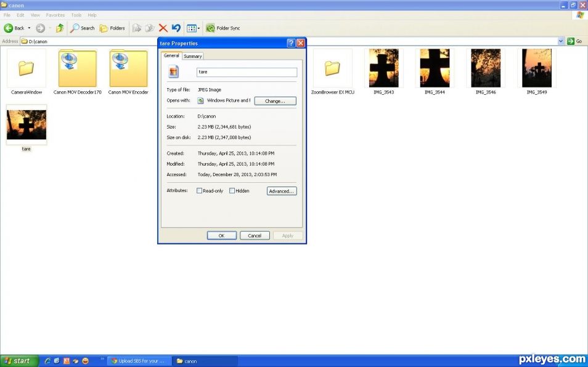Select the IMG_3543 thumbnail
The height and width of the screenshot is (367, 588).
pos(383,72)
